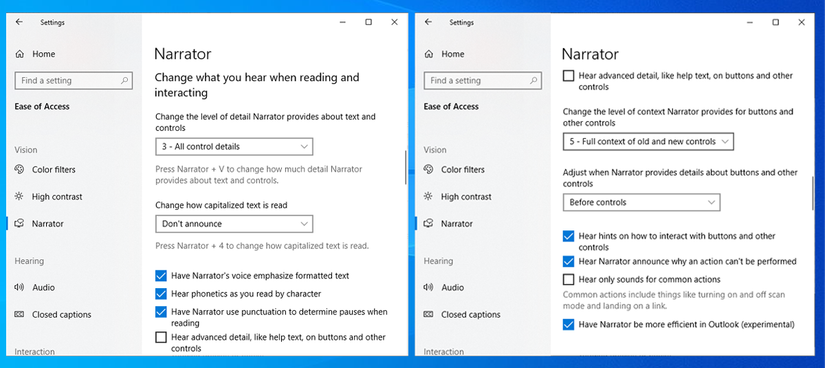Screen dimensions: 825x368
Task: Click Closed captions icon in left window
Action: (19, 314)
